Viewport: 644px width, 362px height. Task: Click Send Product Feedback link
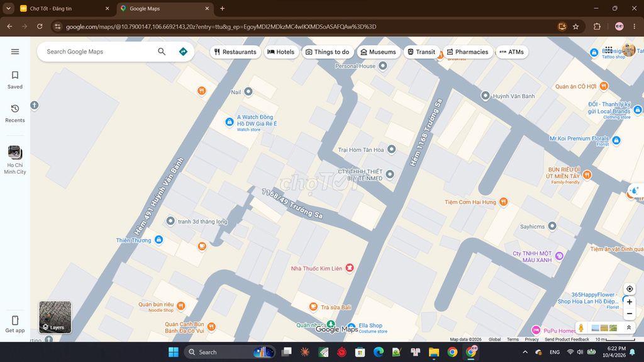(567, 339)
